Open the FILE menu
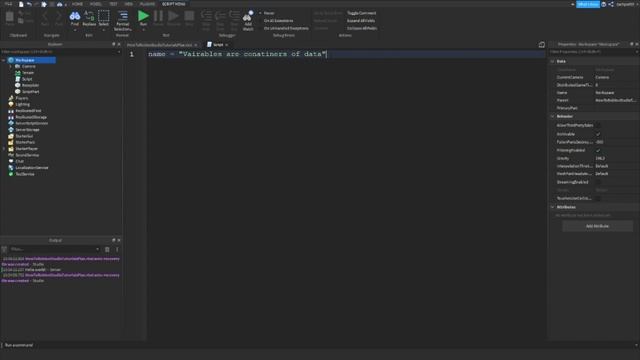Screen dimensions: 640x360 pyautogui.click(x=8, y=4)
